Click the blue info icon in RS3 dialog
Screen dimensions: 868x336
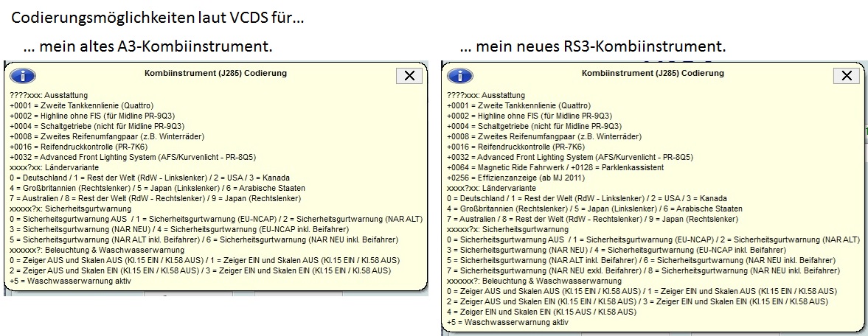pos(460,76)
